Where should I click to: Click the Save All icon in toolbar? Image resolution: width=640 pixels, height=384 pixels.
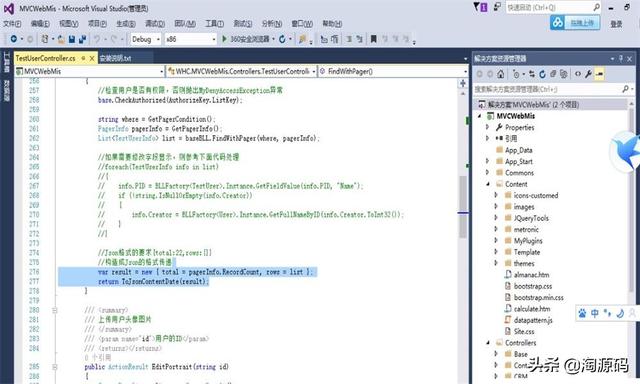click(x=82, y=39)
